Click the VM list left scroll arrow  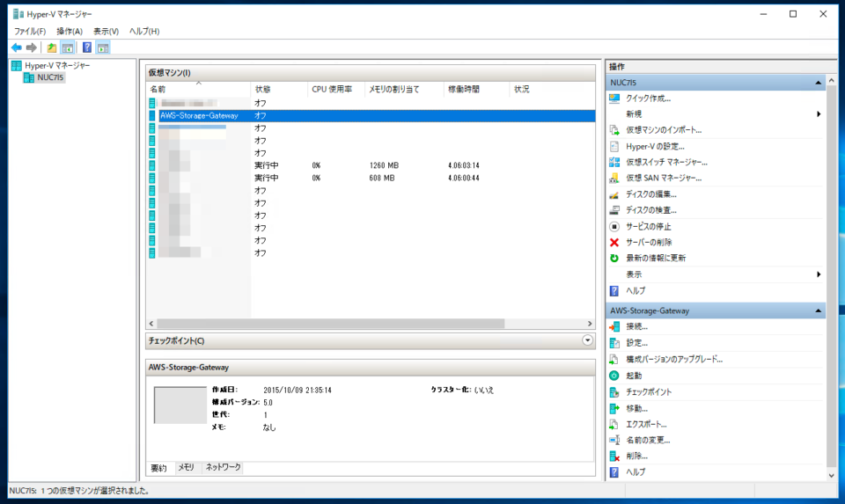pyautogui.click(x=151, y=324)
